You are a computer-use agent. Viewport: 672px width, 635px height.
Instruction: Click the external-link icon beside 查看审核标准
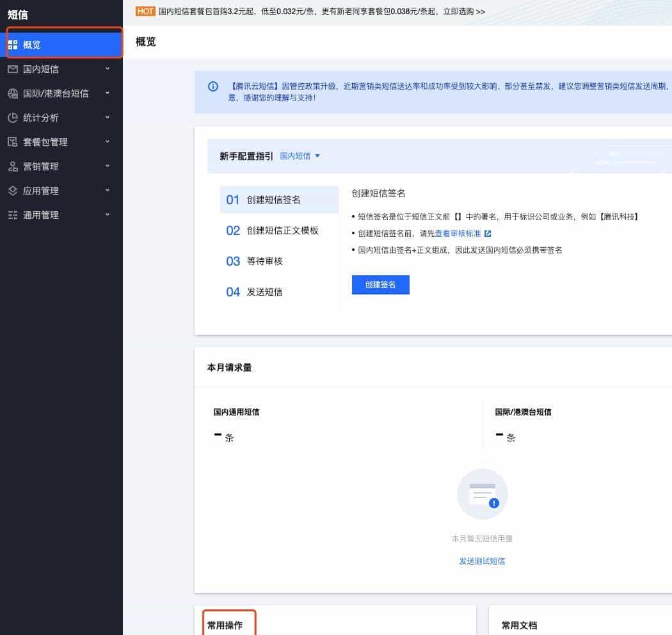(488, 234)
